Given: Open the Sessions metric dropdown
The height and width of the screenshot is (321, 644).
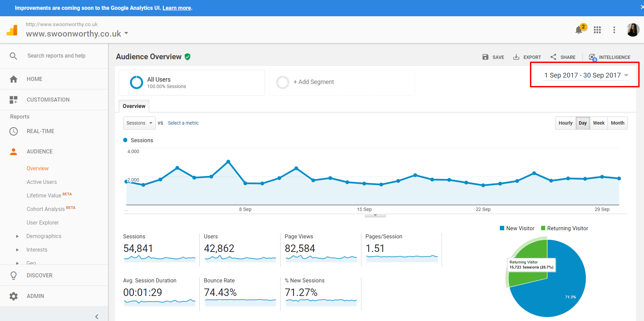Looking at the screenshot, I should click(139, 123).
